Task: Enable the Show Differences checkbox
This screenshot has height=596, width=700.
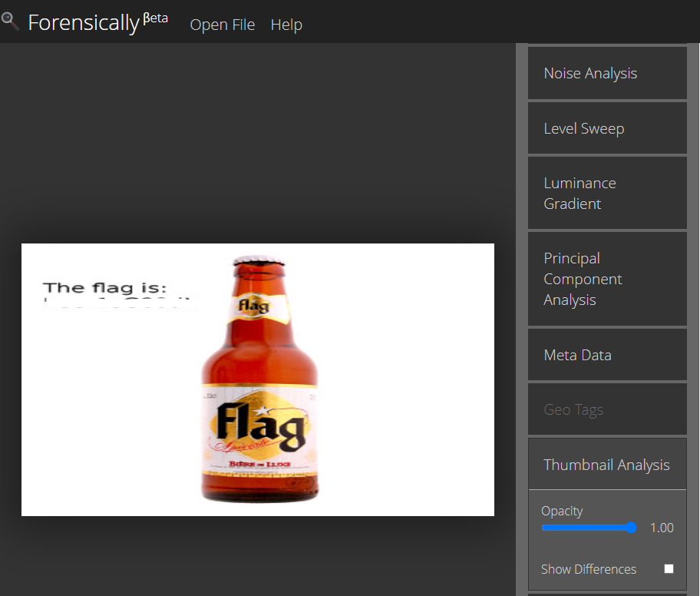Action: point(669,569)
